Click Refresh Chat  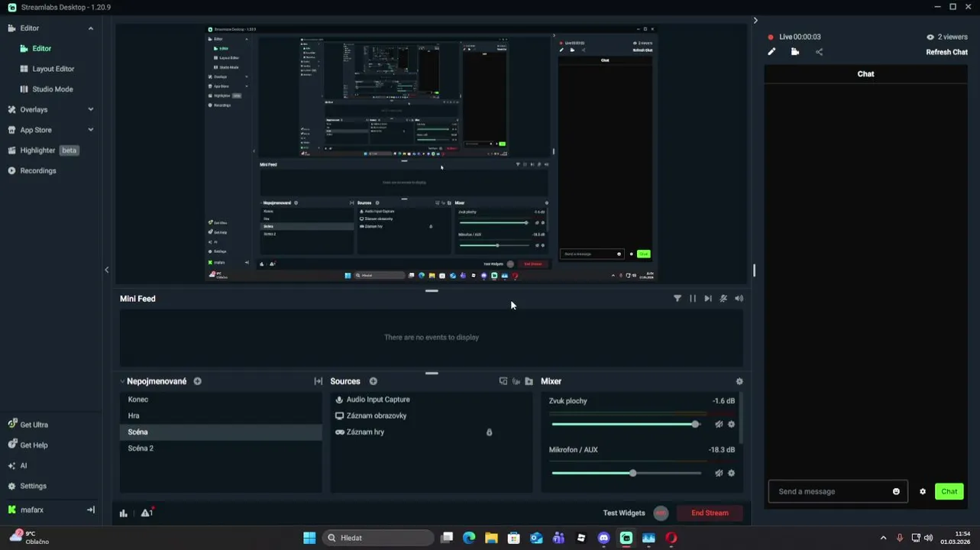[946, 52]
